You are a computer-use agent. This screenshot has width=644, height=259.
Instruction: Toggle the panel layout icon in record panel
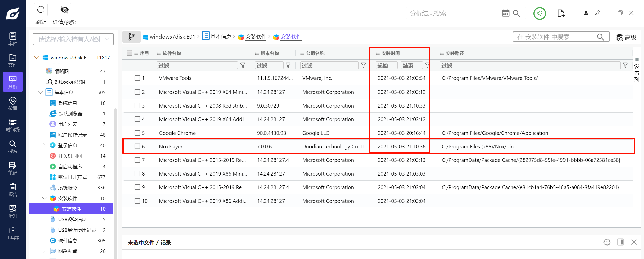(620, 242)
